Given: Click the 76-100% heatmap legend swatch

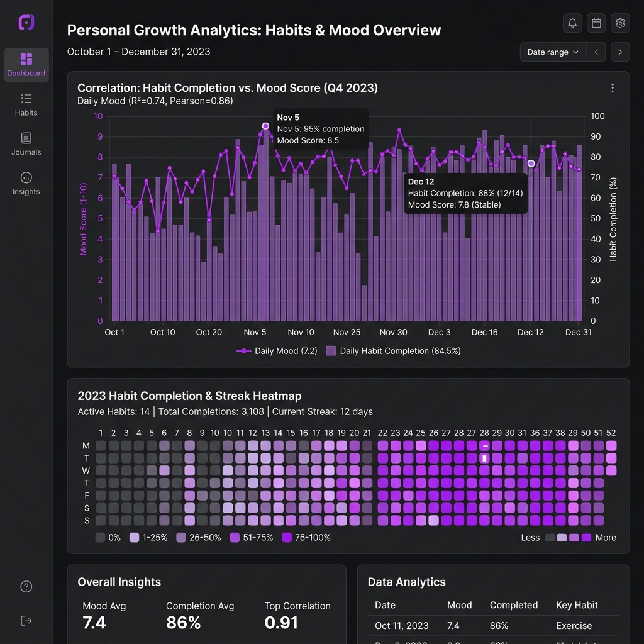Looking at the screenshot, I should coord(287,538).
